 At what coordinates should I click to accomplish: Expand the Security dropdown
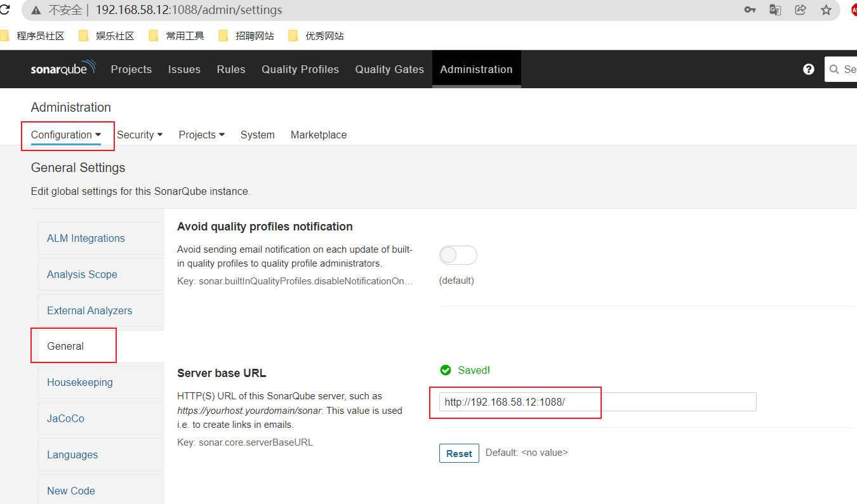click(x=140, y=135)
